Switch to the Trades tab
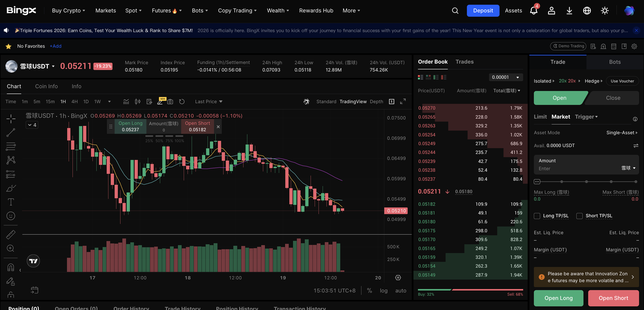The width and height of the screenshot is (644, 310). click(x=464, y=62)
